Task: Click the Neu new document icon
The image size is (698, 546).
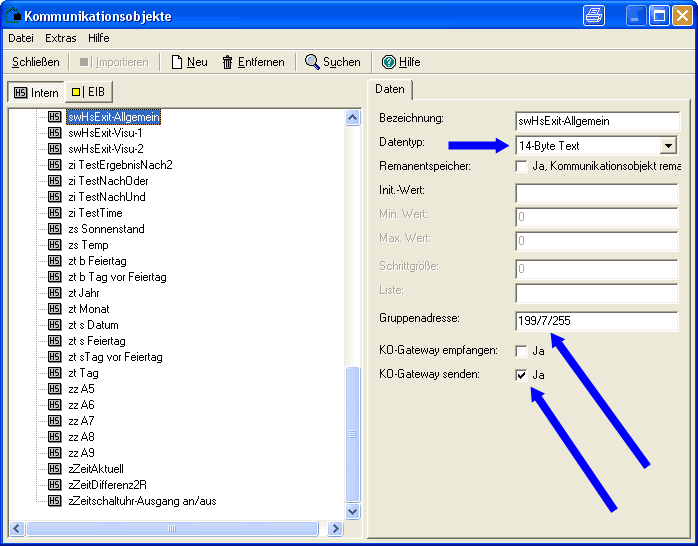Action: 177,62
